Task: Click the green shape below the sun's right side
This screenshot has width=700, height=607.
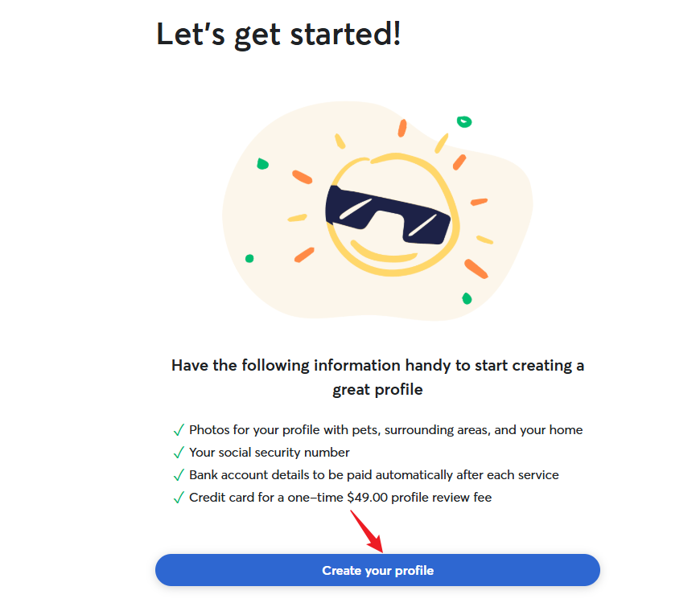Action: click(x=467, y=298)
